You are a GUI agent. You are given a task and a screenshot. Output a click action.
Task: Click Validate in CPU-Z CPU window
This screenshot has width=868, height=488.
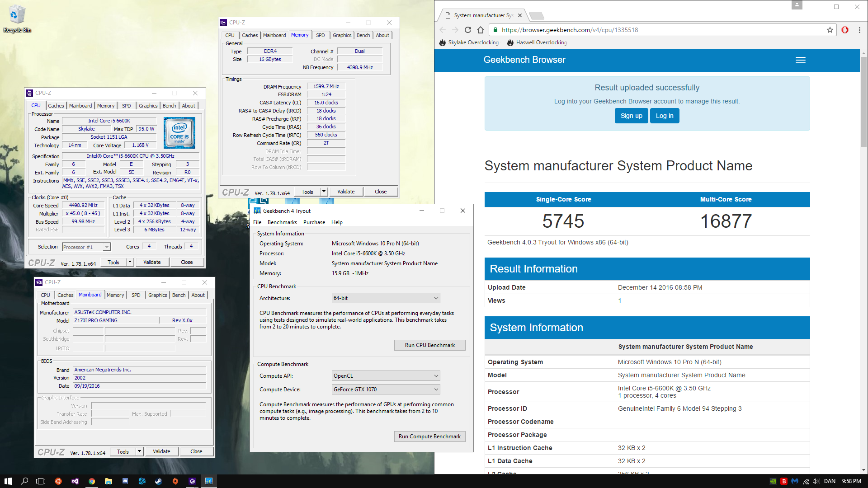pos(152,262)
